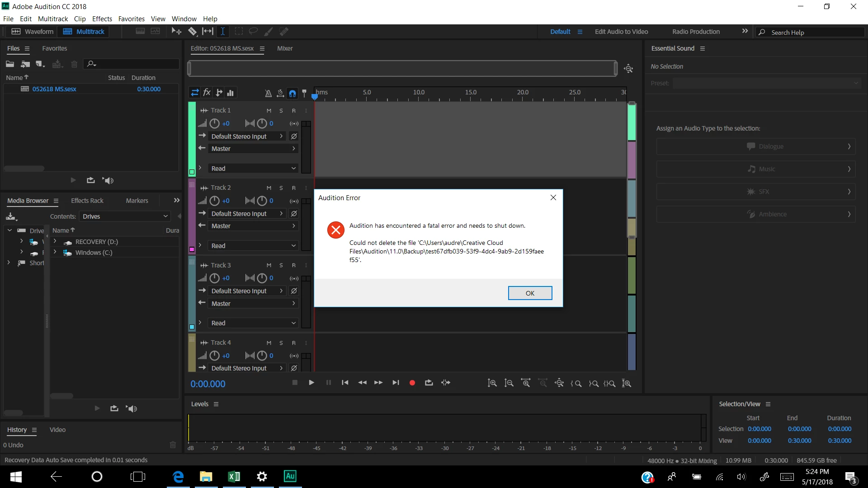Select the Time Selection tool
This screenshot has width=868, height=488.
[x=223, y=31]
